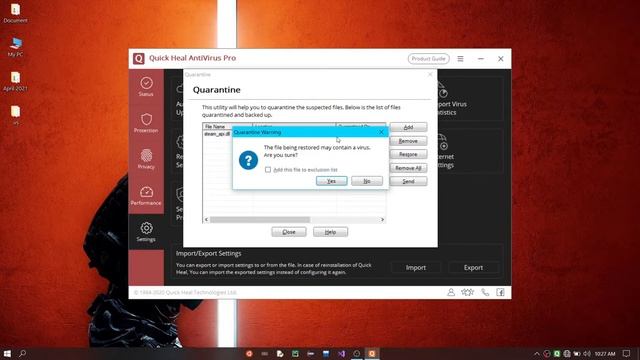
Task: Open Visual Studio from the taskbar
Action: 341,353
